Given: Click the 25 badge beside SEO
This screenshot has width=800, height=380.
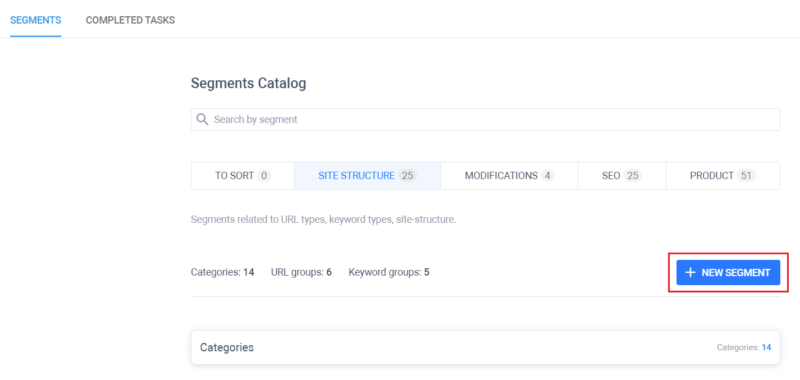Looking at the screenshot, I should pos(633,176).
